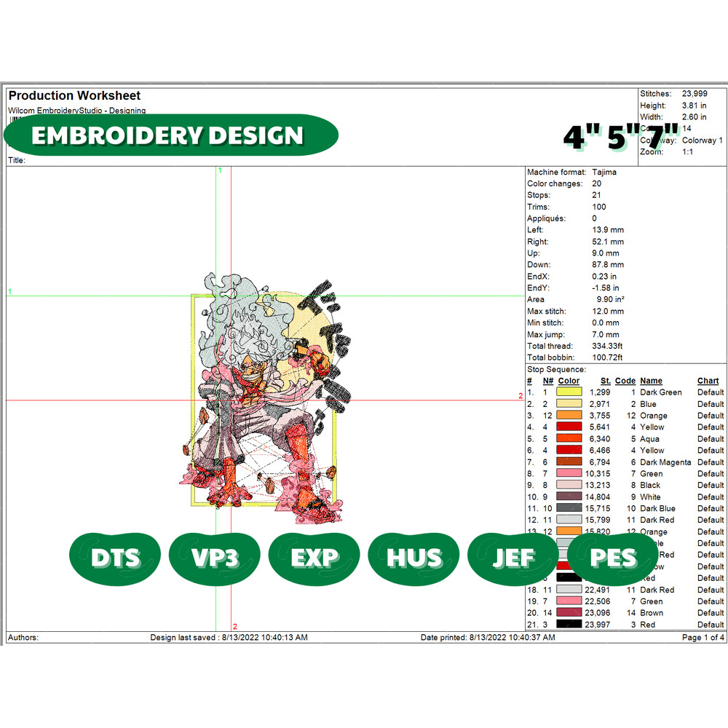Viewport: 728px width, 728px height.
Task: Select the JEF format badge
Action: tap(514, 558)
